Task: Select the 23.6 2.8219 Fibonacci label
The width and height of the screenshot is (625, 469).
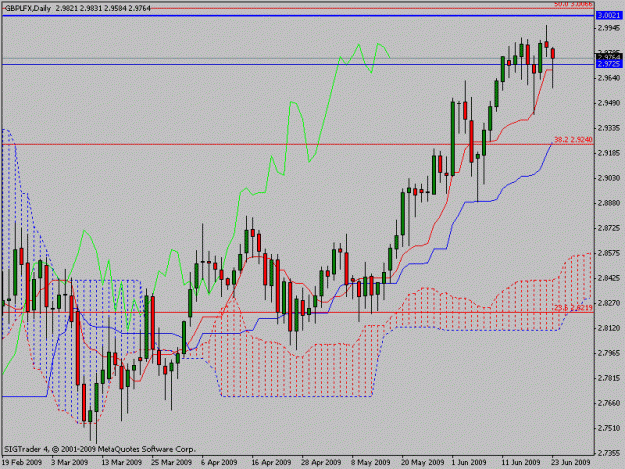Action: point(574,308)
